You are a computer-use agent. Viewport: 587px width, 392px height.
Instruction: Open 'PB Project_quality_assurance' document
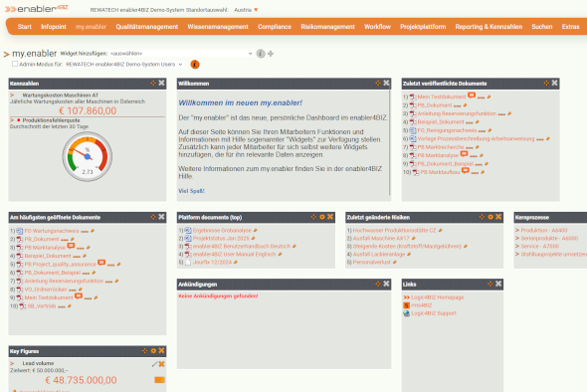61,265
